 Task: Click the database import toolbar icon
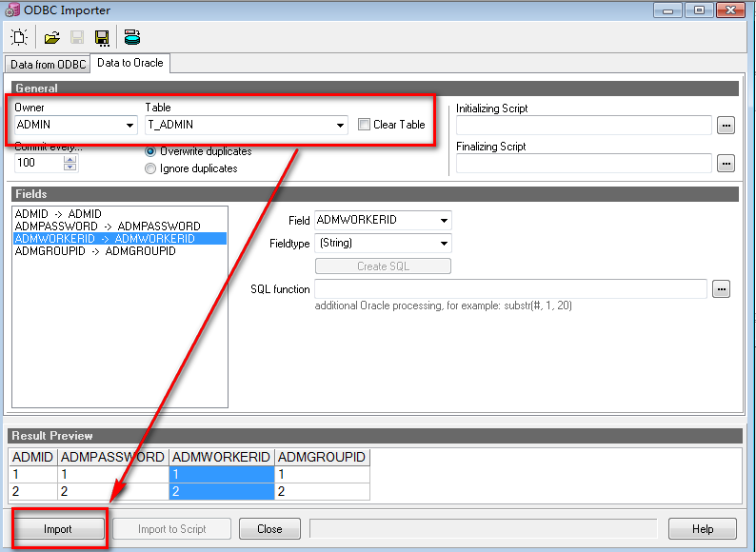tap(131, 38)
